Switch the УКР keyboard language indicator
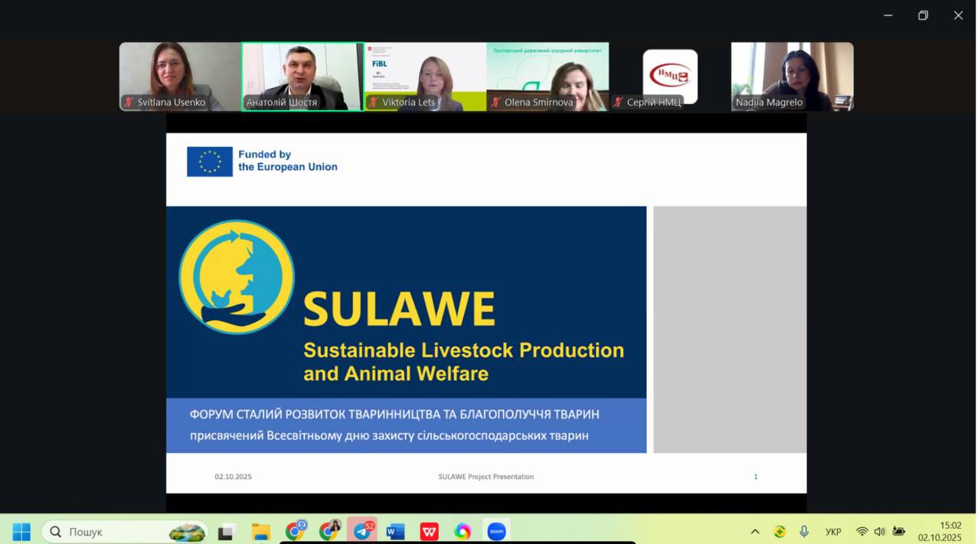This screenshot has height=544, width=980. point(833,531)
